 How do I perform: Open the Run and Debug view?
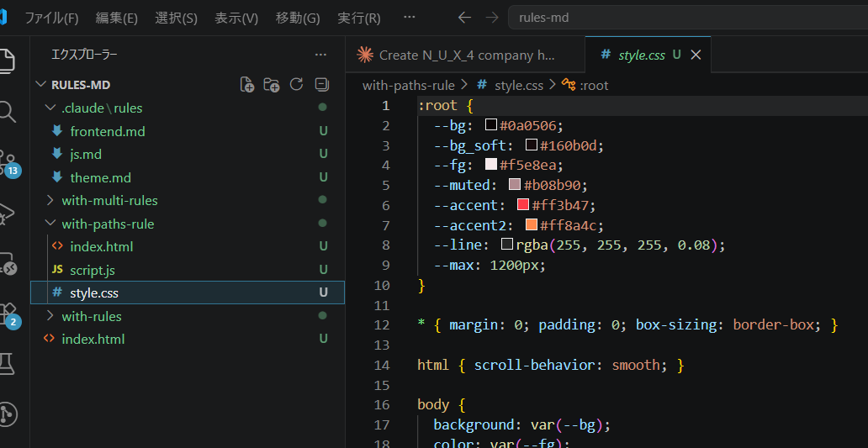coord(7,214)
